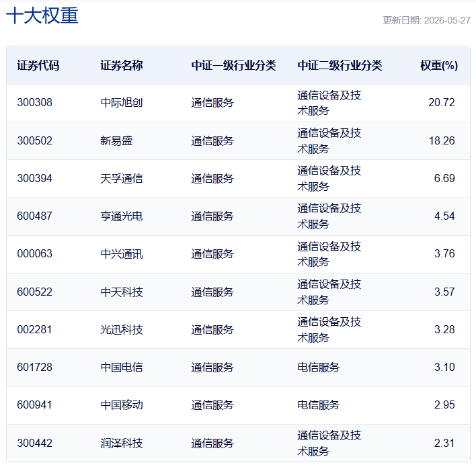
Task: Click the update date 2026-05-27
Action: click(447, 20)
